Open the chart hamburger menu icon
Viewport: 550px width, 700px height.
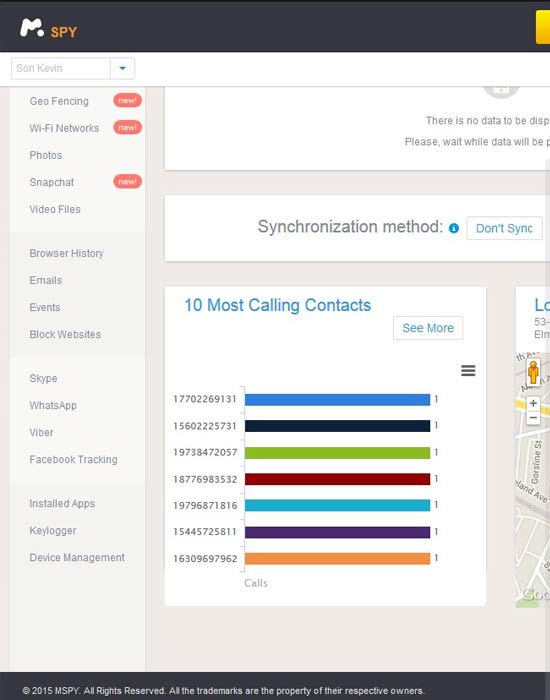[x=468, y=371]
